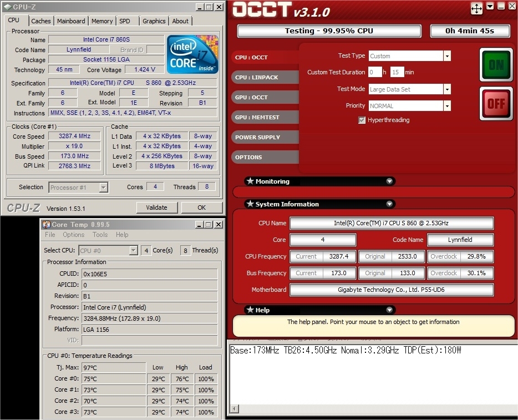Minimize the CPU-Z window
Viewport: 518px width, 420px height.
[200, 7]
